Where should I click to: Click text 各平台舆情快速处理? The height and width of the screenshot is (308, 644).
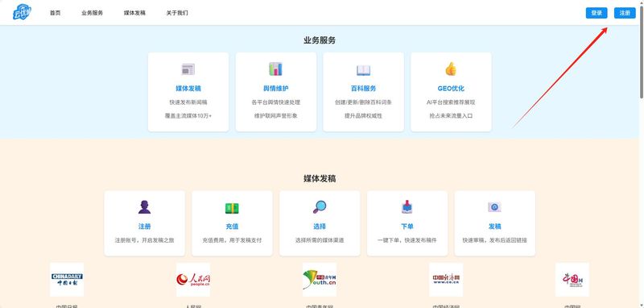point(275,102)
